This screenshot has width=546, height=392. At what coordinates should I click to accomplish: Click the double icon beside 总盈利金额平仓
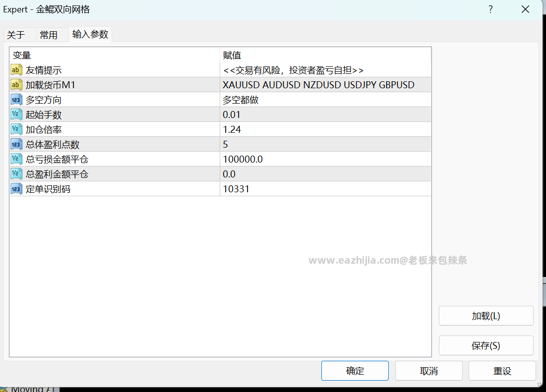[x=16, y=174]
